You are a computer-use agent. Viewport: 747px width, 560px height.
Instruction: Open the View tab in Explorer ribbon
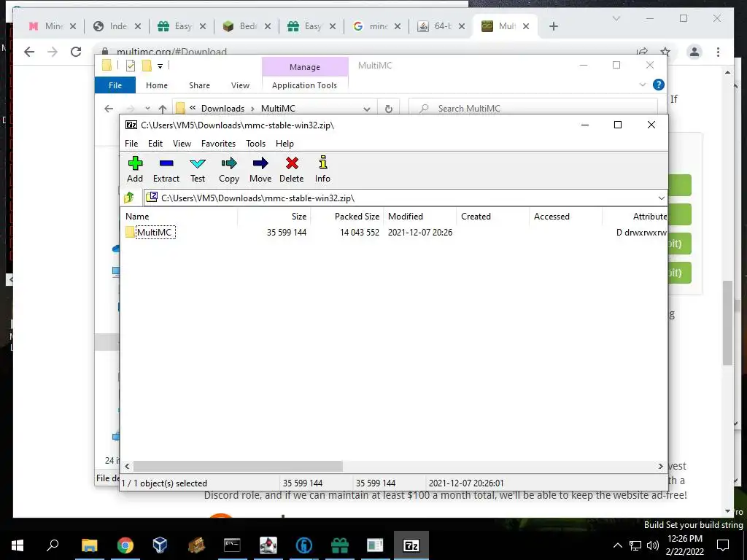(240, 85)
